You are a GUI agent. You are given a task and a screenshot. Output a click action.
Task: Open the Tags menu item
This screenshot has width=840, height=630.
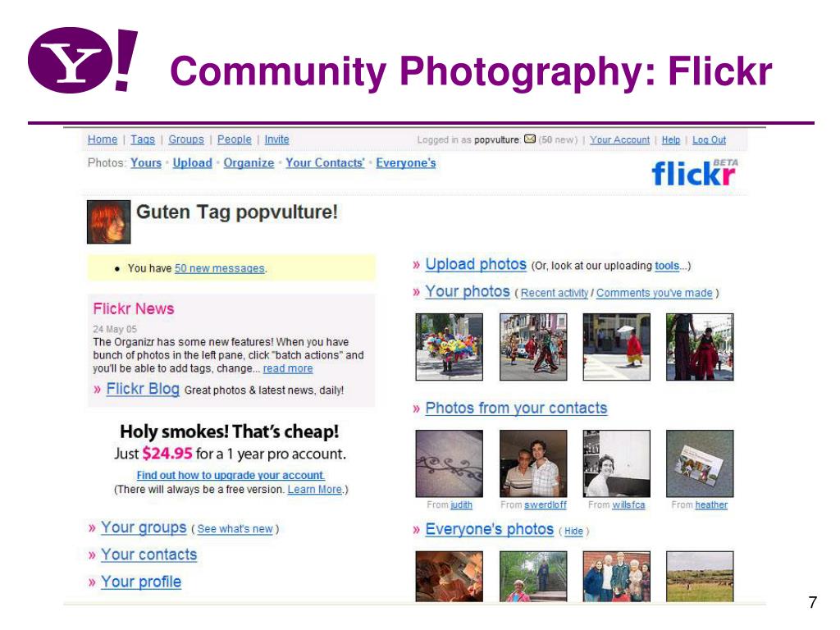click(143, 139)
